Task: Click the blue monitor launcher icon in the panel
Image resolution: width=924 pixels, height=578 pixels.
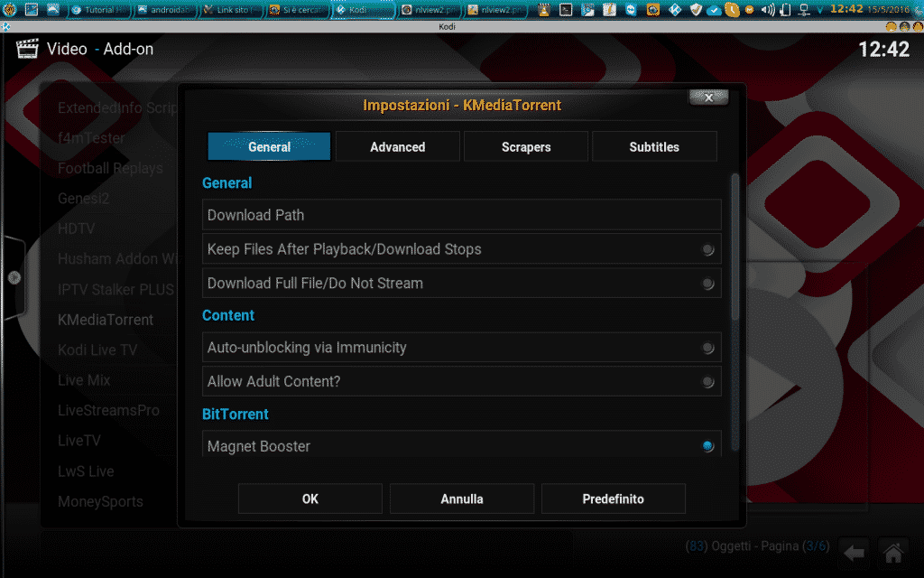Action: click(x=32, y=9)
